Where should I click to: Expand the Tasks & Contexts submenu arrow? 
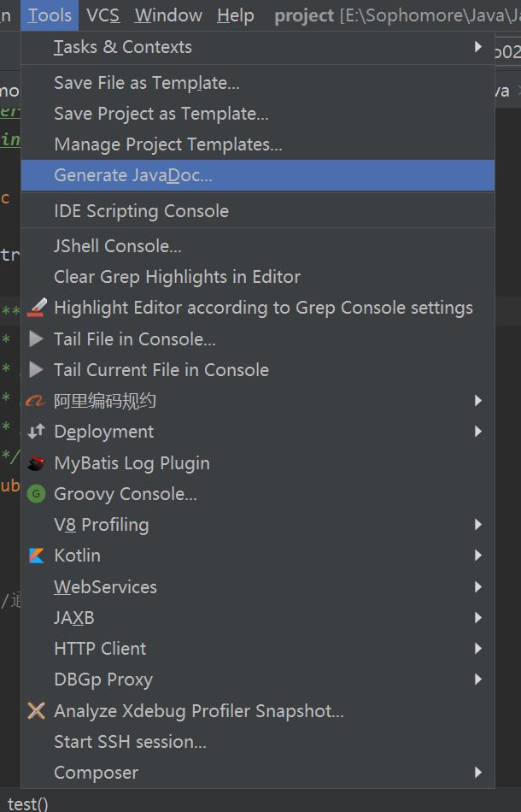pyautogui.click(x=478, y=47)
